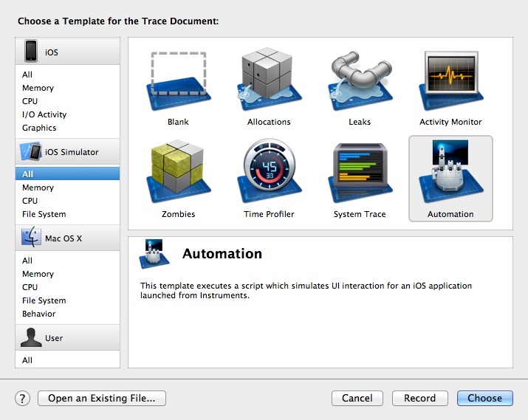Image resolution: width=528 pixels, height=420 pixels.
Task: Select the Activity Monitor template icon
Action: point(451,80)
